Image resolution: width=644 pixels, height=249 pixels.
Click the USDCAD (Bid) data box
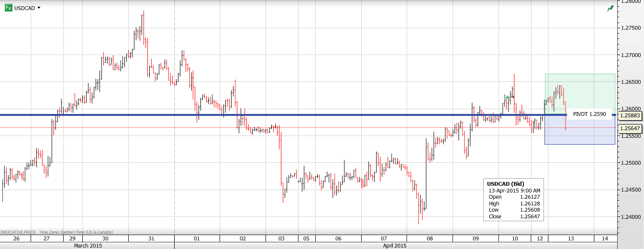pyautogui.click(x=513, y=200)
